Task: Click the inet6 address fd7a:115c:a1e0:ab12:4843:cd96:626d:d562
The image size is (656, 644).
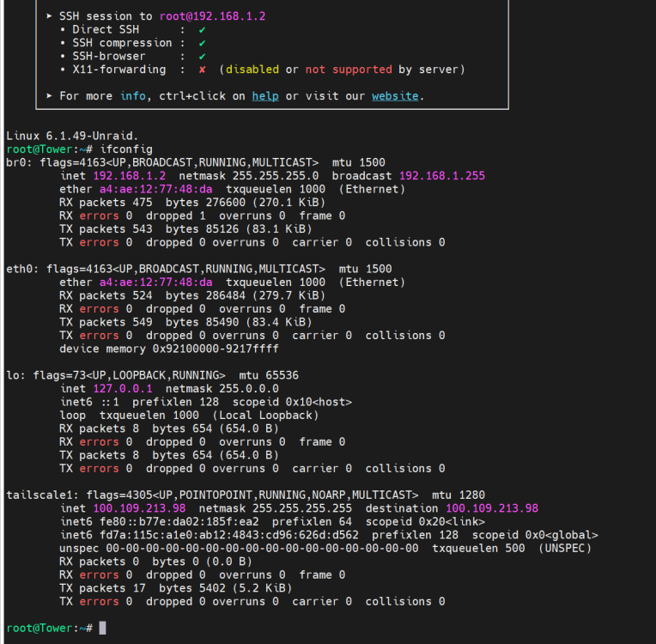Action: click(x=229, y=535)
